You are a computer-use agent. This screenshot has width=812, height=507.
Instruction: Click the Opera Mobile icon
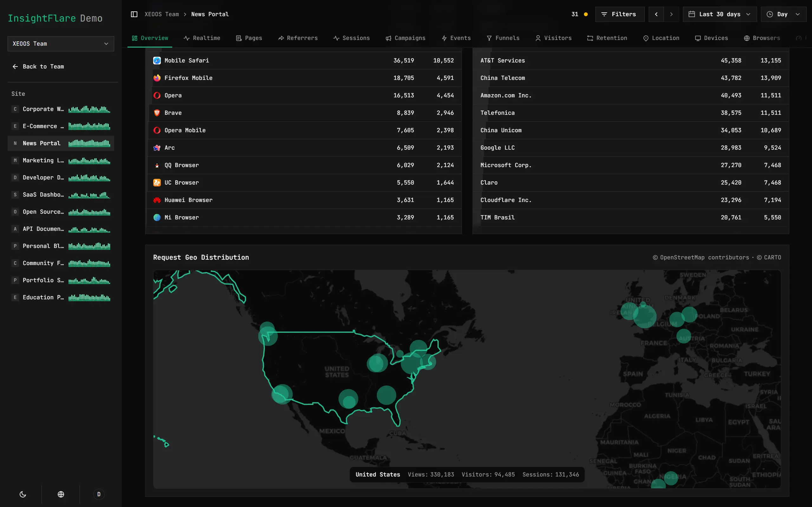pos(157,130)
